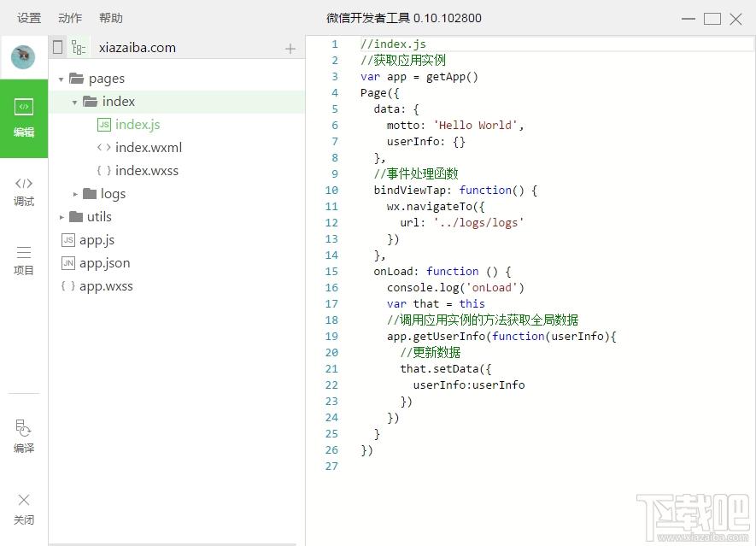The width and height of the screenshot is (756, 546).
Task: Minimize the developer tools window
Action: (689, 19)
